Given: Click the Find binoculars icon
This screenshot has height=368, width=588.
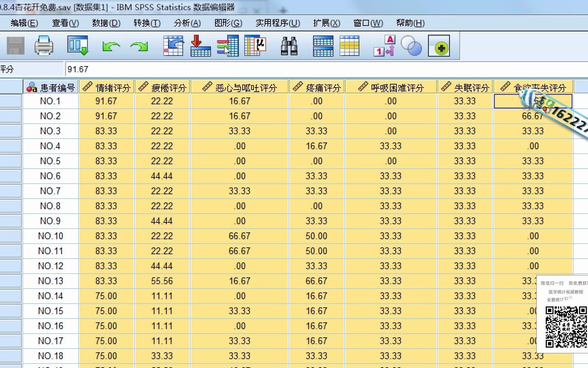Looking at the screenshot, I should [289, 46].
